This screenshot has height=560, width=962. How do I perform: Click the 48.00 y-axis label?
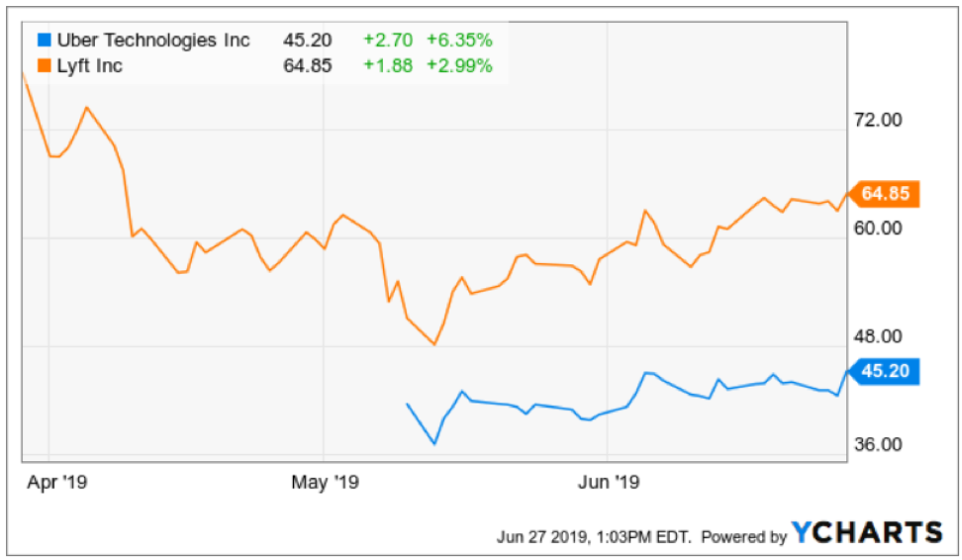879,335
